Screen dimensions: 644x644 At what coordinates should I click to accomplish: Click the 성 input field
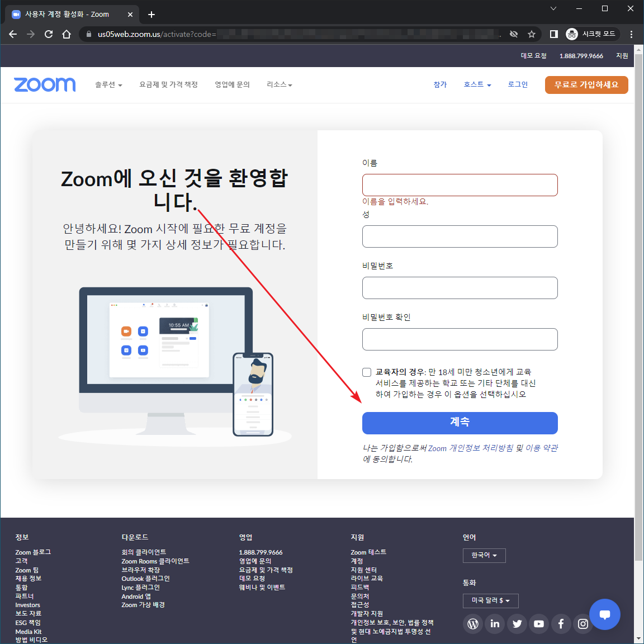coord(460,236)
